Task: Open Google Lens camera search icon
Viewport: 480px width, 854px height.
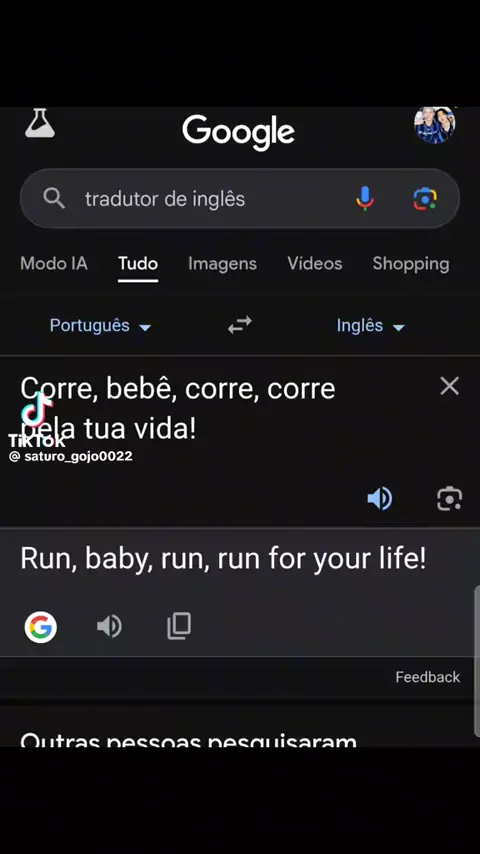Action: click(x=425, y=198)
